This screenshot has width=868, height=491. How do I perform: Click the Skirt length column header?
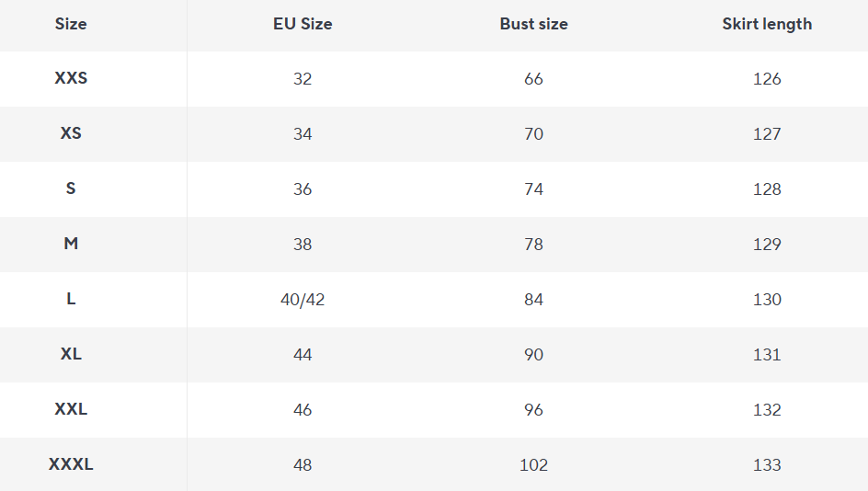[x=767, y=24]
